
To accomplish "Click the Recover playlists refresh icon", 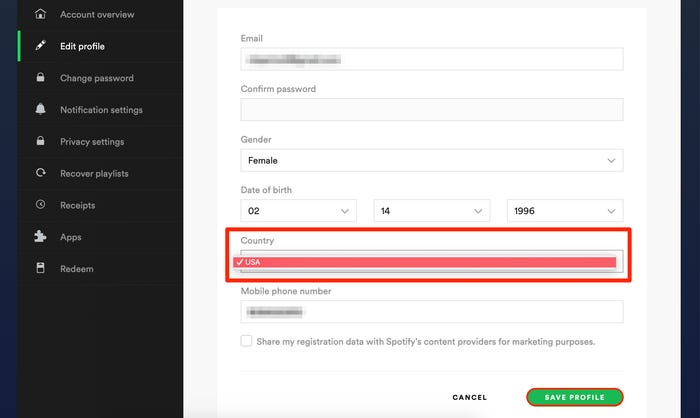I will 40,173.
